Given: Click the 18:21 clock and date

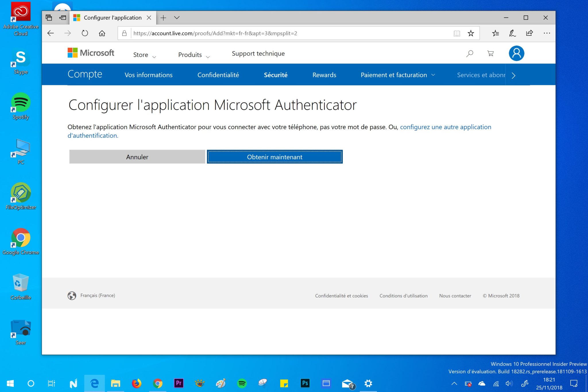Looking at the screenshot, I should point(549,384).
